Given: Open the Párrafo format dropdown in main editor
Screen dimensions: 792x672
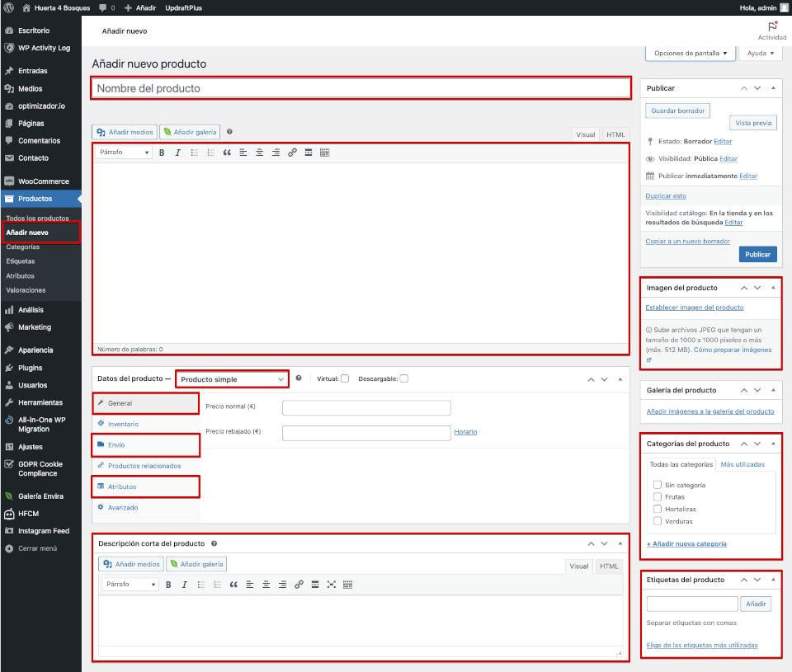Looking at the screenshot, I should click(x=124, y=153).
